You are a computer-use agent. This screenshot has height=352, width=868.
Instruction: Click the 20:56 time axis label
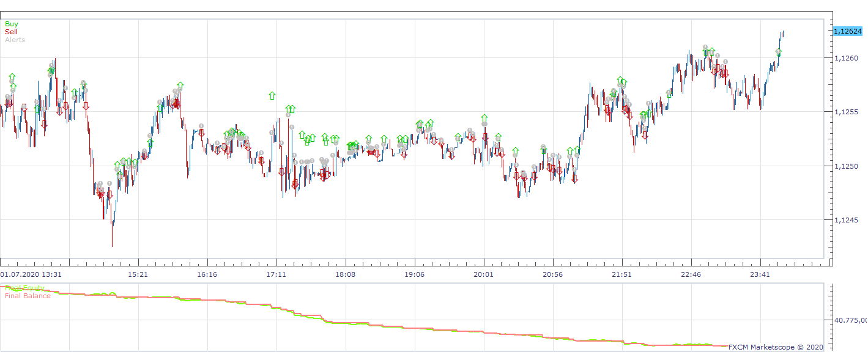pyautogui.click(x=552, y=274)
